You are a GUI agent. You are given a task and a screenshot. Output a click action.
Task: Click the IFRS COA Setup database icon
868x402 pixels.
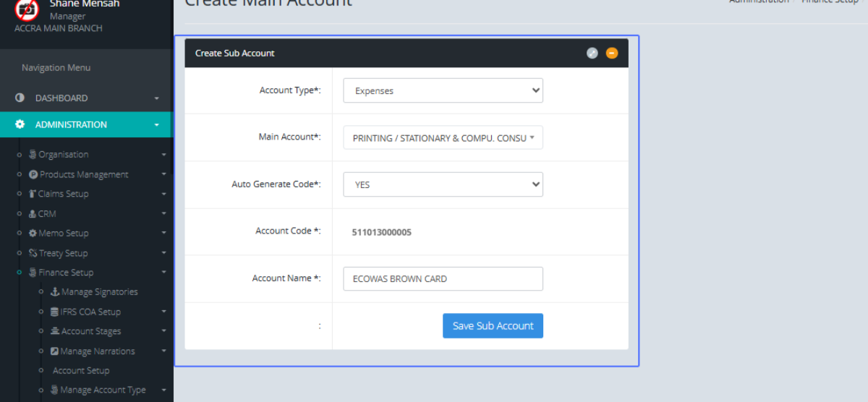tap(55, 312)
